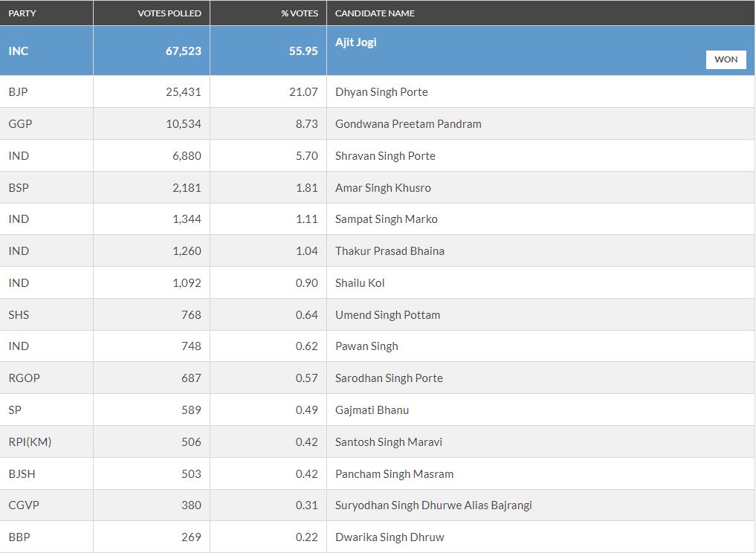
Task: Click the BJP party label
Action: [19, 92]
